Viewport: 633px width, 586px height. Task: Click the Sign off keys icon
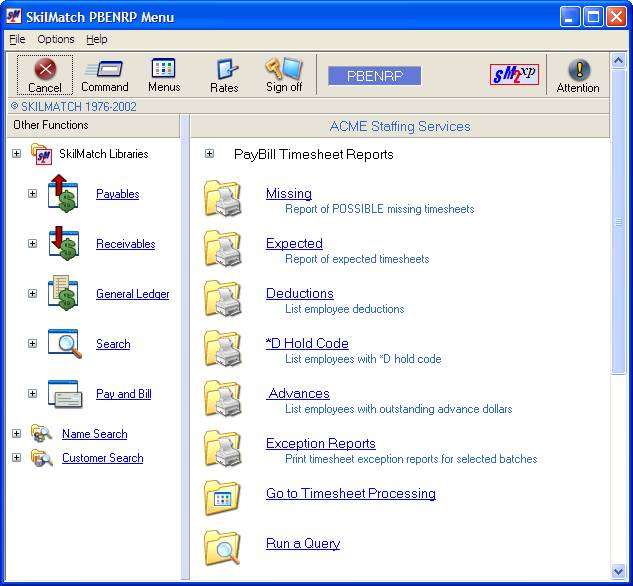tap(284, 68)
